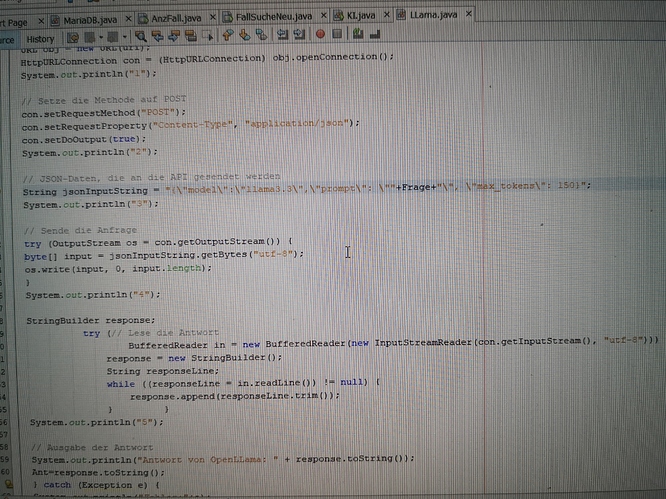666x499 pixels.
Task: Click the Back navigation icon in editor toolbar
Action: point(90,38)
